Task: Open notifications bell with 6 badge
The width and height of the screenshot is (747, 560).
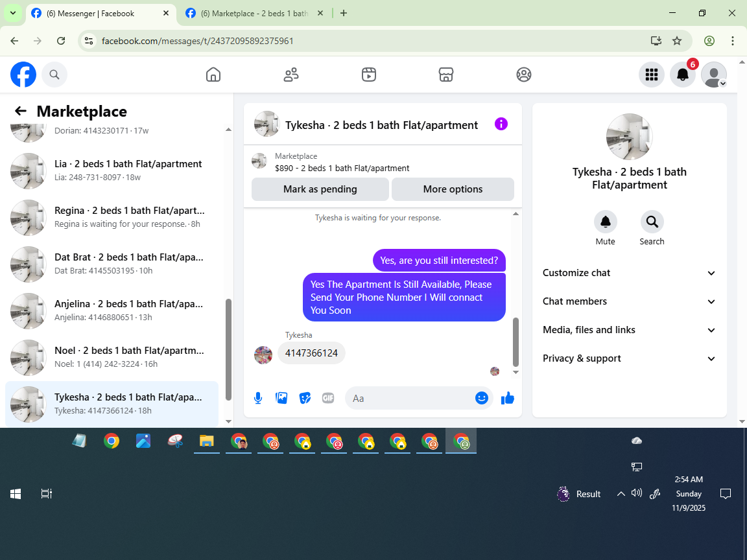Action: click(x=683, y=75)
